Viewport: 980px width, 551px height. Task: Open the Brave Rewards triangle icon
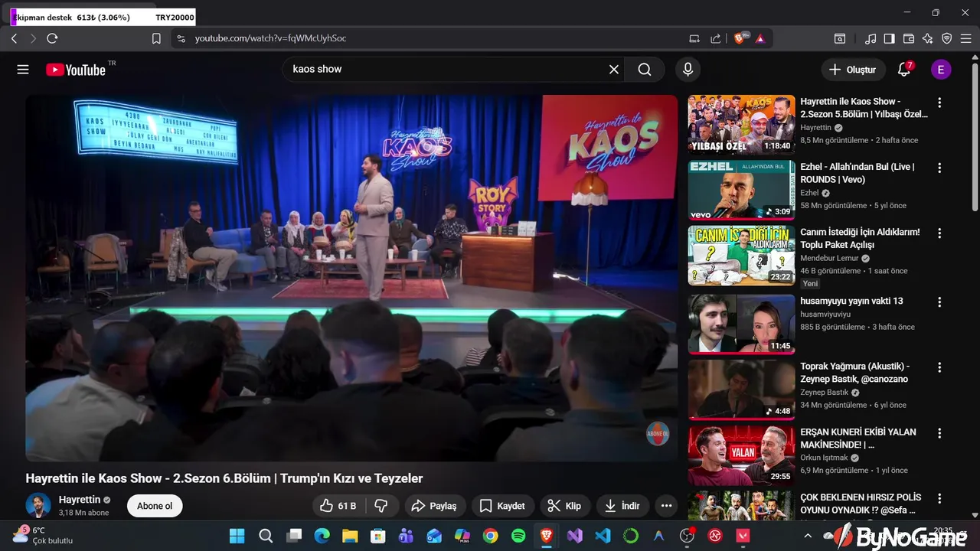coord(760,38)
